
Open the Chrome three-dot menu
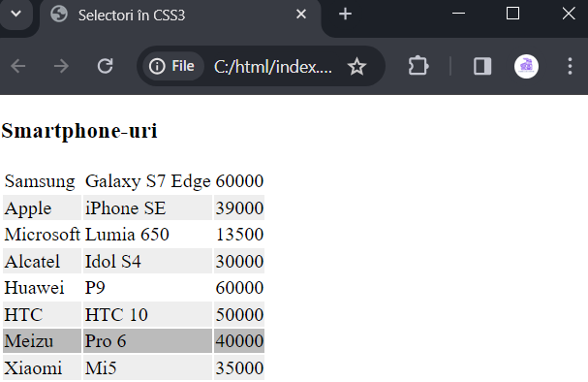tap(570, 66)
